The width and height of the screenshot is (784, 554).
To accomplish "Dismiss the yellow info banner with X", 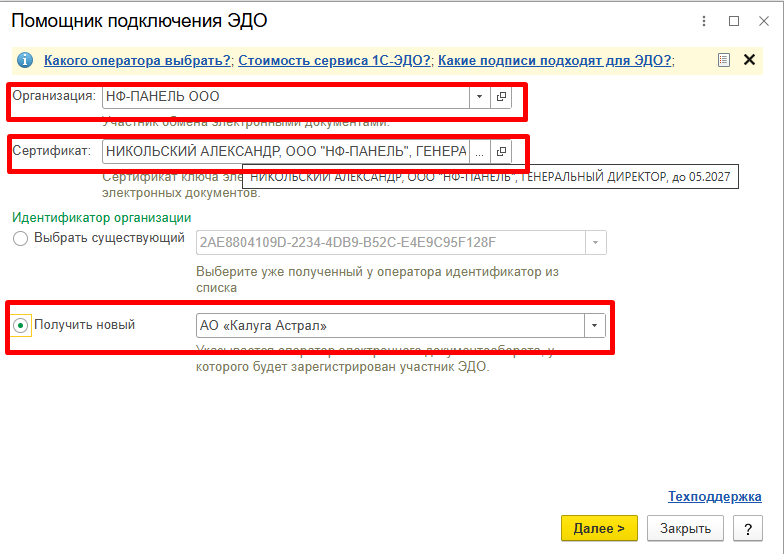I will [x=749, y=60].
